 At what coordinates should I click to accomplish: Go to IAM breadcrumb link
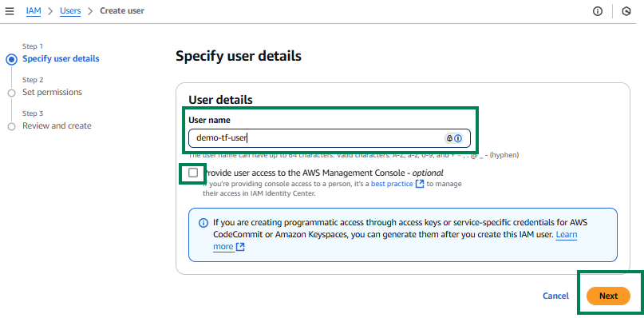(x=34, y=11)
